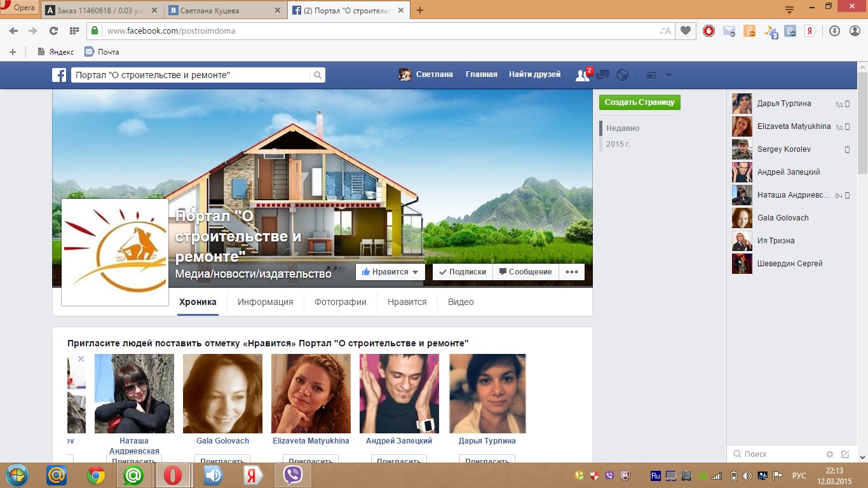The height and width of the screenshot is (488, 868).
Task: Select Недавно in the timeline
Action: pos(623,128)
